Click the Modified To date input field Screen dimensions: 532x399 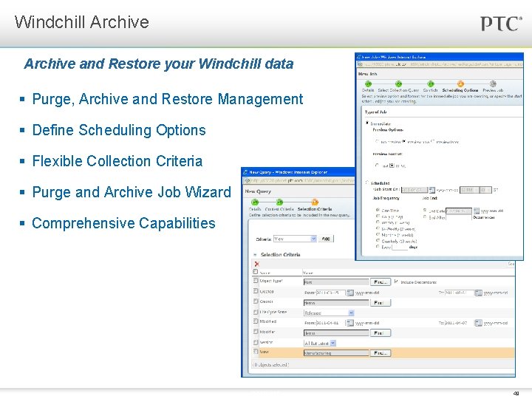(458, 323)
